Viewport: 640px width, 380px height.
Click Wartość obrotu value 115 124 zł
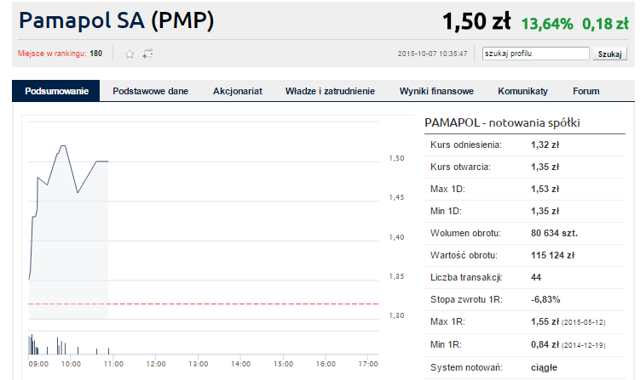(552, 256)
